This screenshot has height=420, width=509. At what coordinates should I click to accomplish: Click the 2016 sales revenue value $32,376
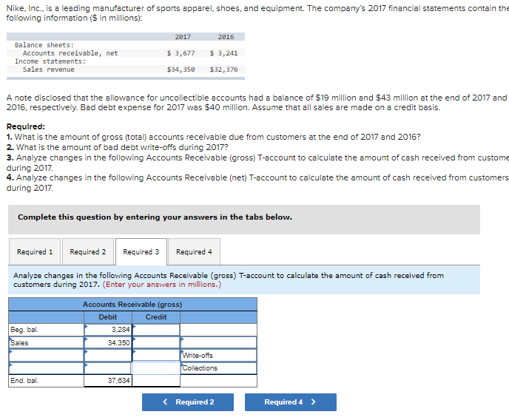coord(223,70)
